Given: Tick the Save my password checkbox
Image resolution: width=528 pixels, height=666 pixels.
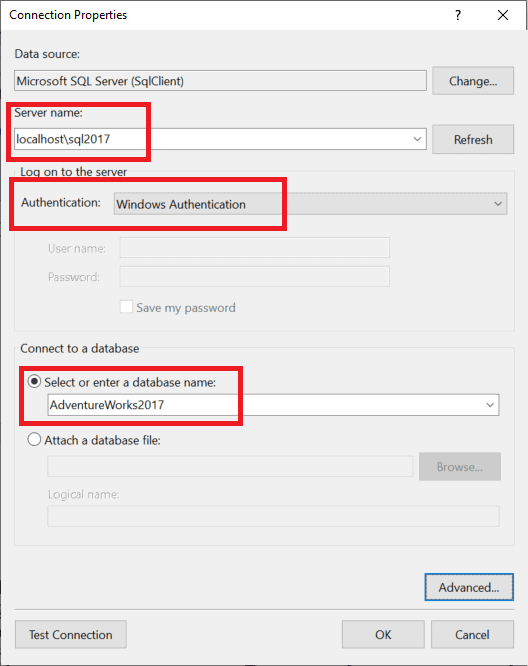Looking at the screenshot, I should click(126, 307).
